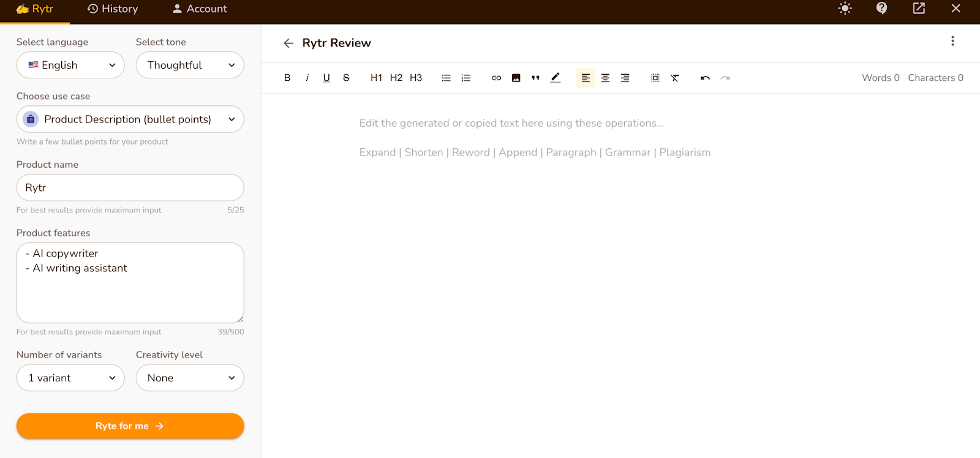Insert a bulleted list
980x458 pixels.
446,78
